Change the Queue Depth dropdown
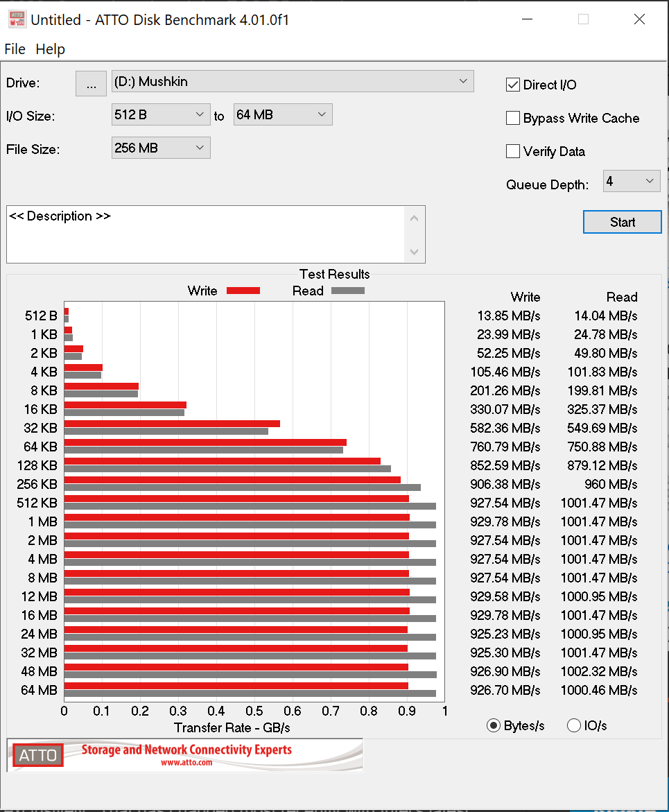This screenshot has height=812, width=669. (631, 182)
